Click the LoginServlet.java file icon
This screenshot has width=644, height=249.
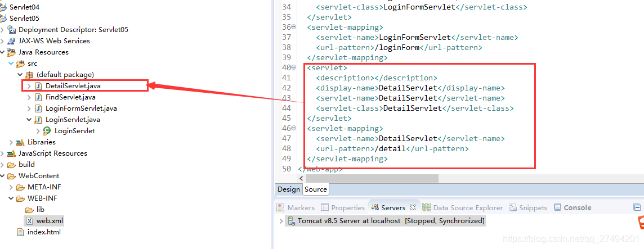39,120
